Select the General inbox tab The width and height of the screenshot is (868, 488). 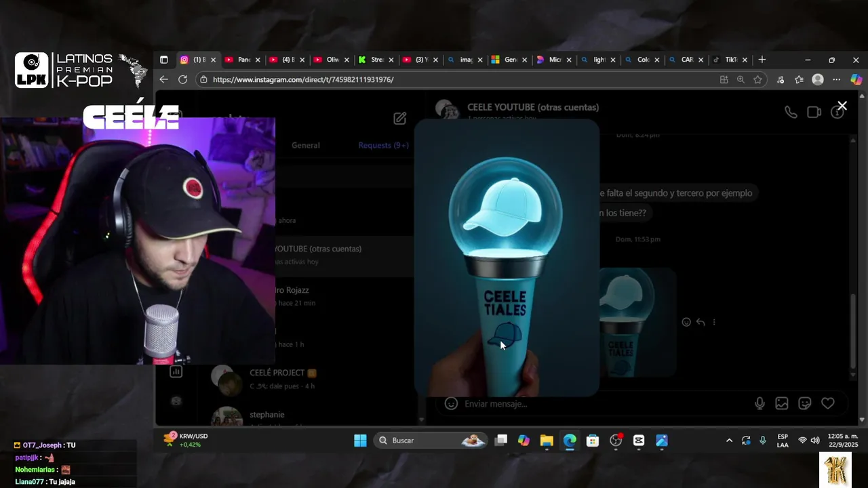305,145
